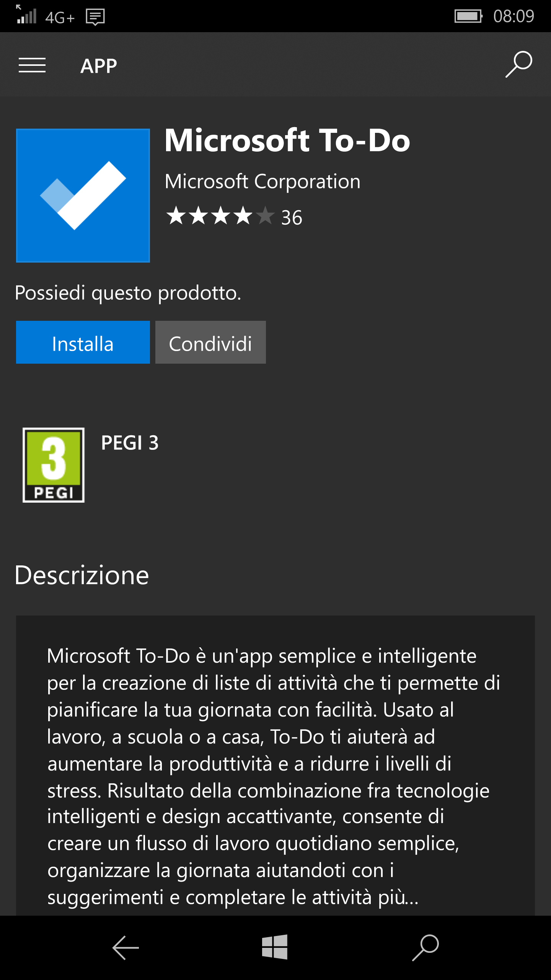The height and width of the screenshot is (980, 551).
Task: Open the hamburger navigation menu
Action: [32, 65]
